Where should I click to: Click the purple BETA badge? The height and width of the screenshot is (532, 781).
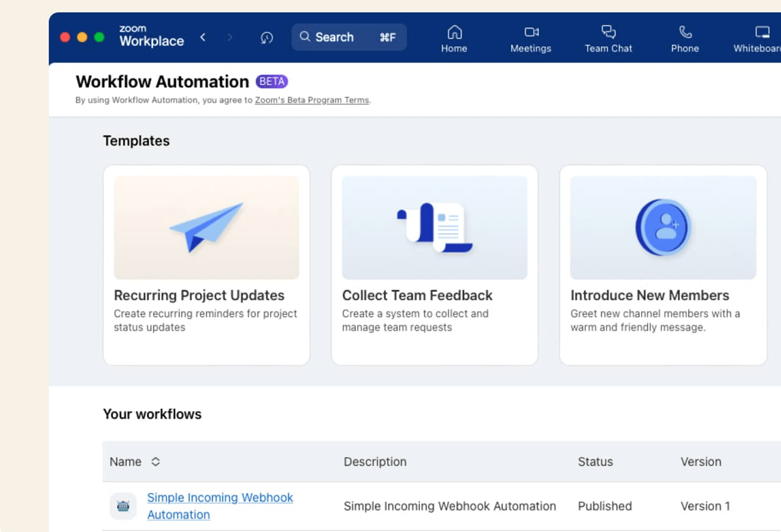click(272, 81)
